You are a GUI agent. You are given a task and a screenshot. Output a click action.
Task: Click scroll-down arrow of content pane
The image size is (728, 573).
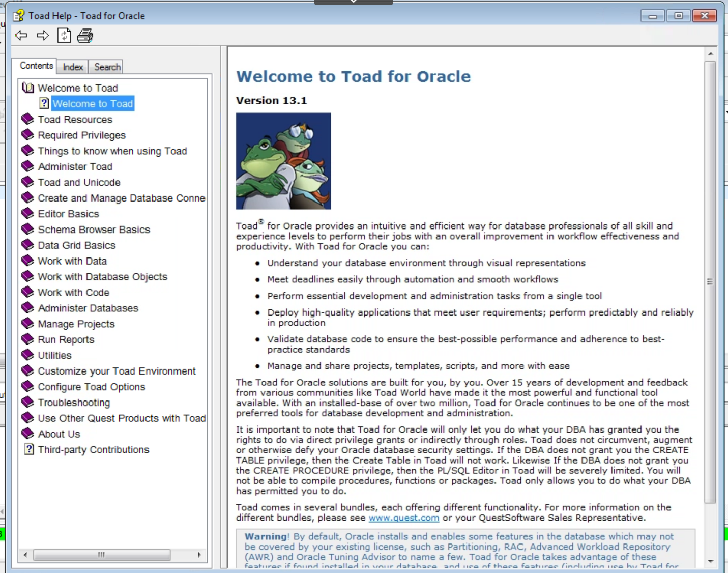coord(710,561)
